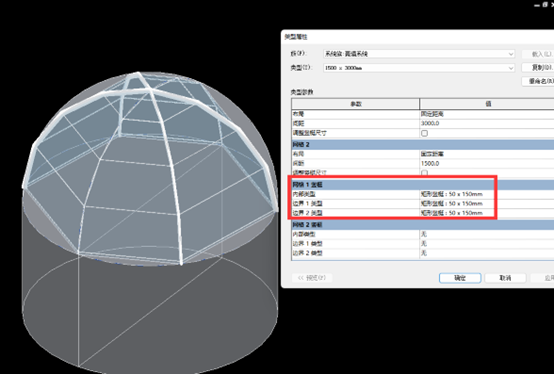The image size is (554, 374).
Task: Select the 网格 2 竖梃 group header row
Action: [423, 225]
